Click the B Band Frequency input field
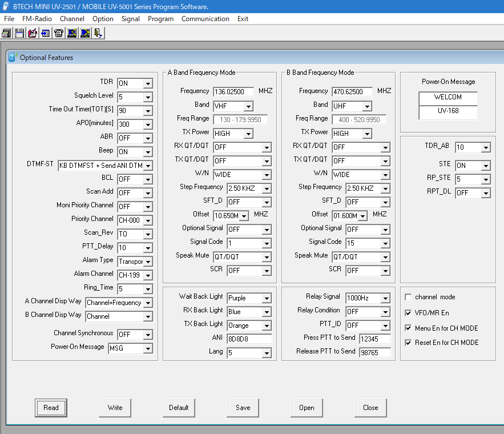This screenshot has width=504, height=434. point(352,91)
